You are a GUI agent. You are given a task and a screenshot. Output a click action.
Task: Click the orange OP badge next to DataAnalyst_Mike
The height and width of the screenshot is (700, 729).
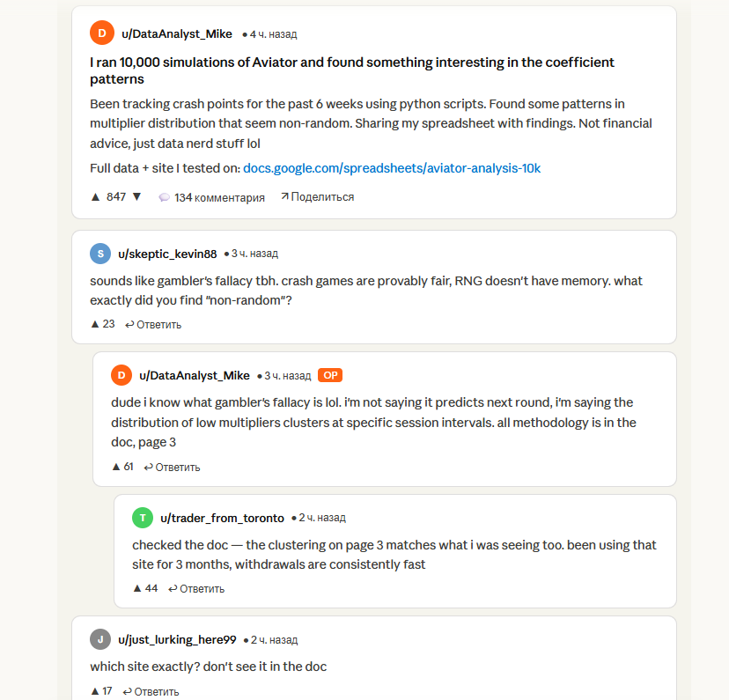tap(329, 374)
